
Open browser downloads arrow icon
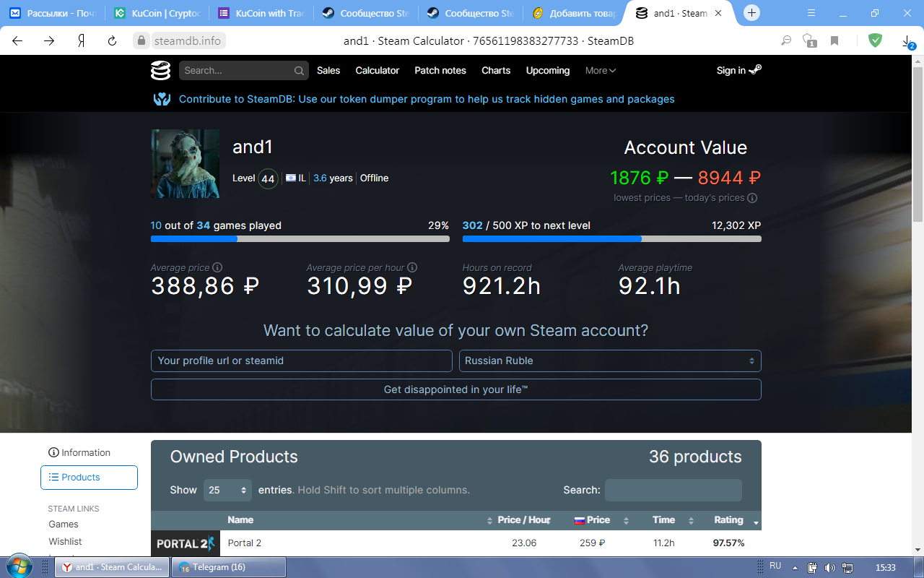(908, 42)
